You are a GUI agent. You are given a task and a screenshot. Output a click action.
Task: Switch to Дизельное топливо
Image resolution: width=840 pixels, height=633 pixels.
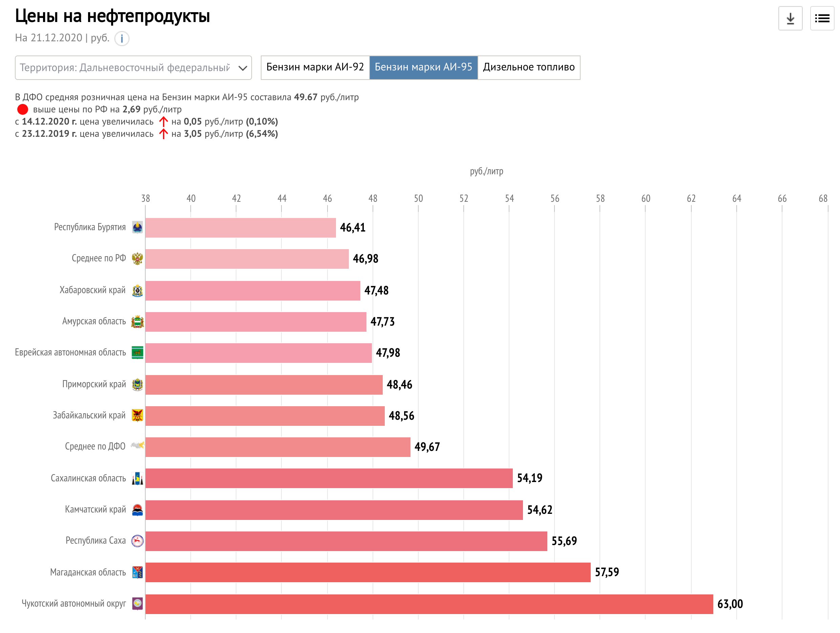coord(528,68)
